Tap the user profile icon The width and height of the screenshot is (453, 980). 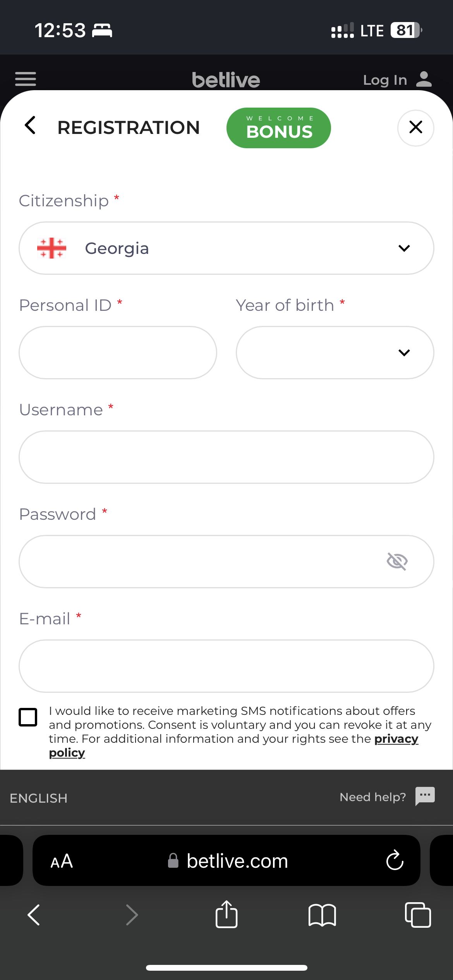pos(424,79)
